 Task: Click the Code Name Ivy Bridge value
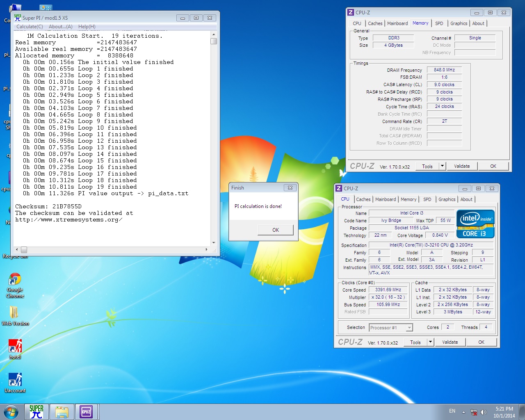pos(391,220)
